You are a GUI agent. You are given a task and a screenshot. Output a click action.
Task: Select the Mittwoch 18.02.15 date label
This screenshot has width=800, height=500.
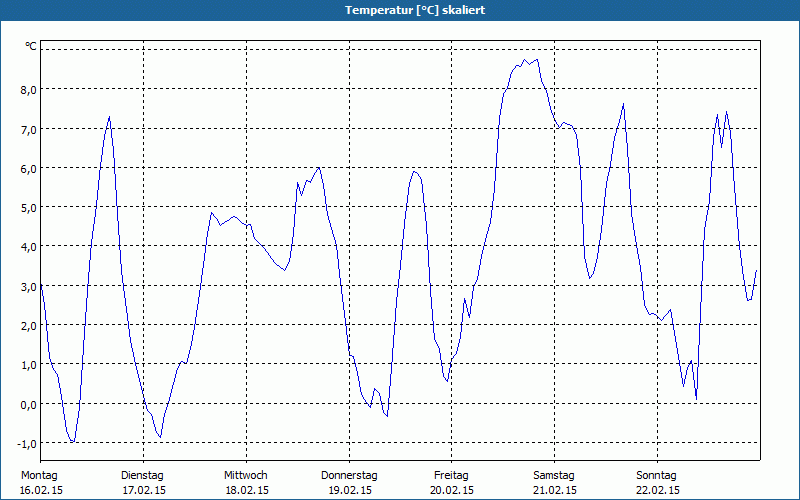click(x=246, y=483)
